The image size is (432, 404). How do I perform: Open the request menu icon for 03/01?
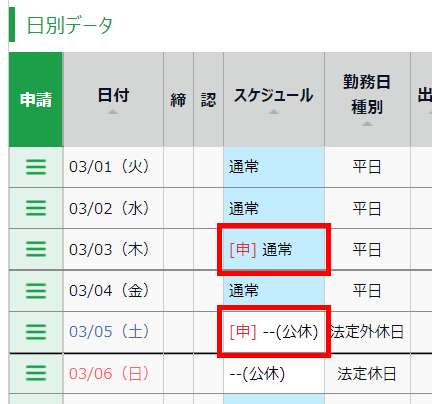pyautogui.click(x=36, y=167)
